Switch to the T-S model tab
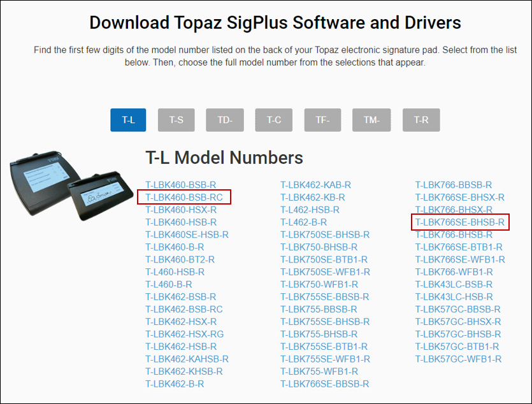 (176, 120)
